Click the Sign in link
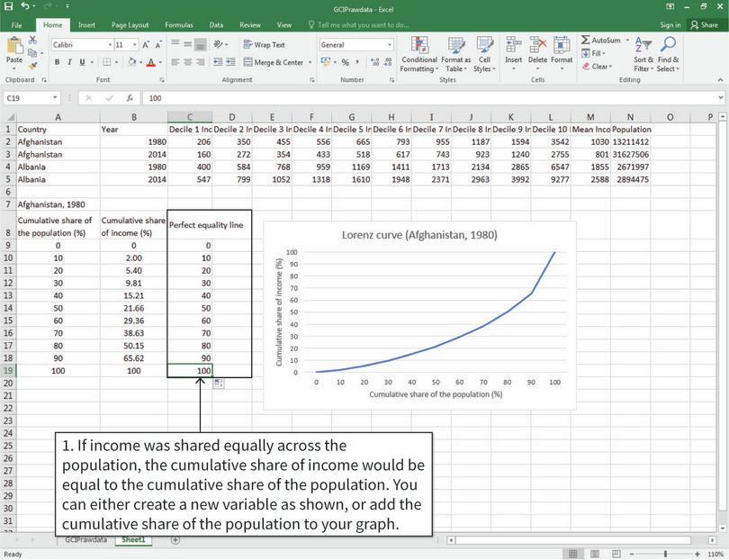This screenshot has height=560, width=729. click(x=670, y=25)
